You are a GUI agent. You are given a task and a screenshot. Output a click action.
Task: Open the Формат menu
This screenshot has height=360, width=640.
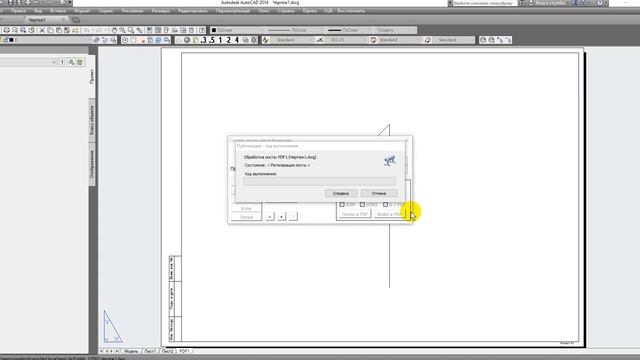82,11
